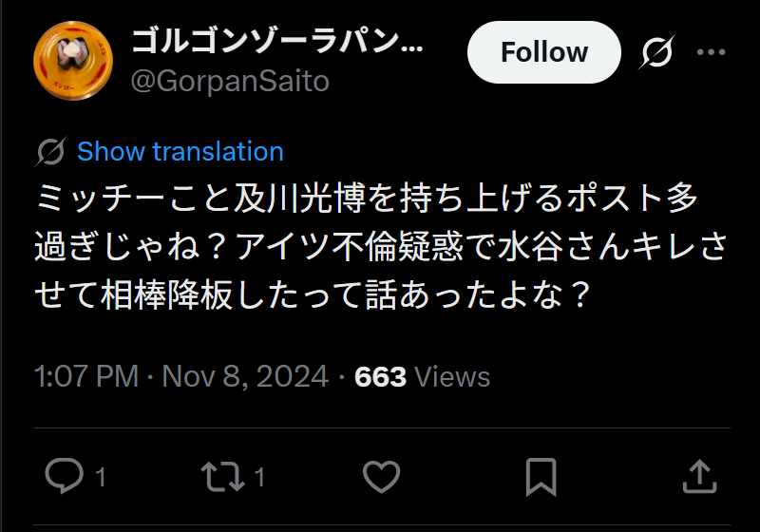The image size is (760, 532).
Task: Click the Grok icon beside the Follow button
Action: point(657,52)
